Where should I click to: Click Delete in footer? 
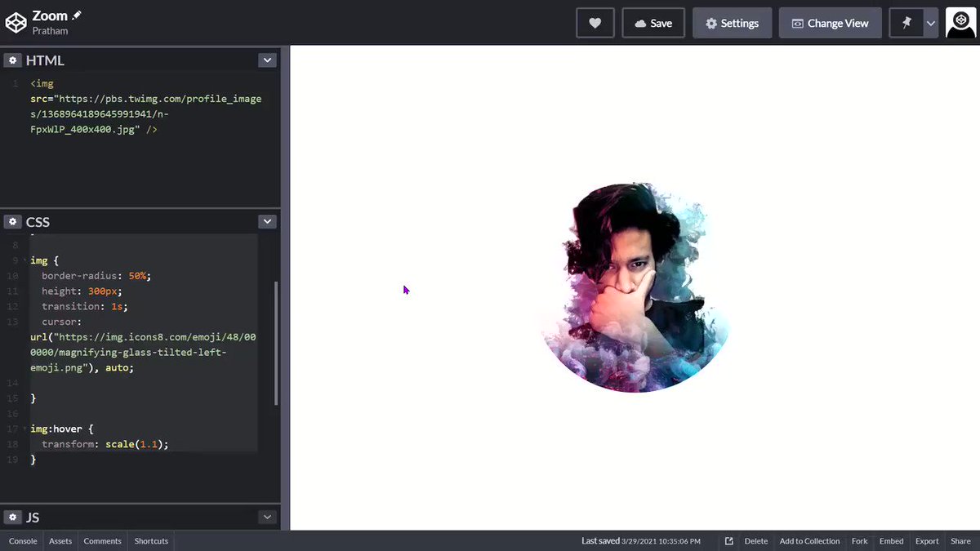(x=756, y=541)
